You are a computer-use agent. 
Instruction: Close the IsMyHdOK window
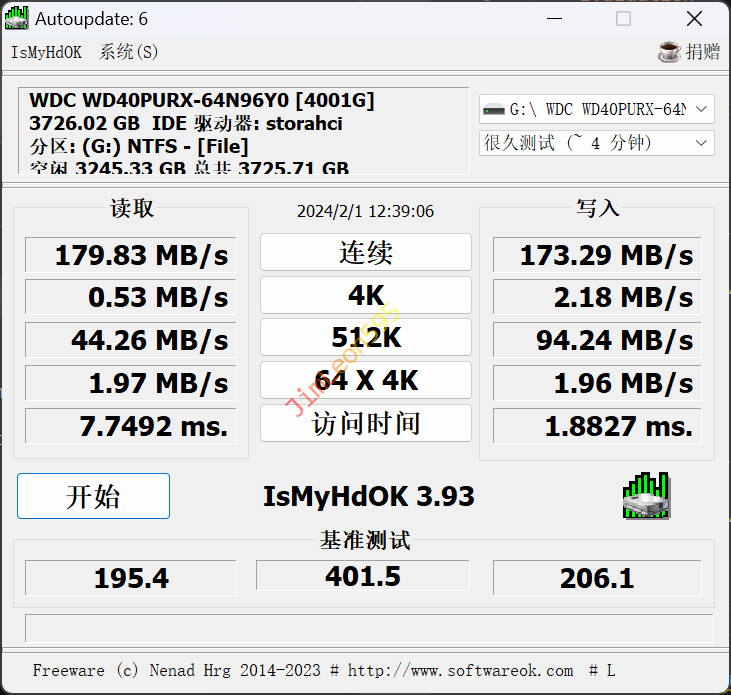pos(694,19)
